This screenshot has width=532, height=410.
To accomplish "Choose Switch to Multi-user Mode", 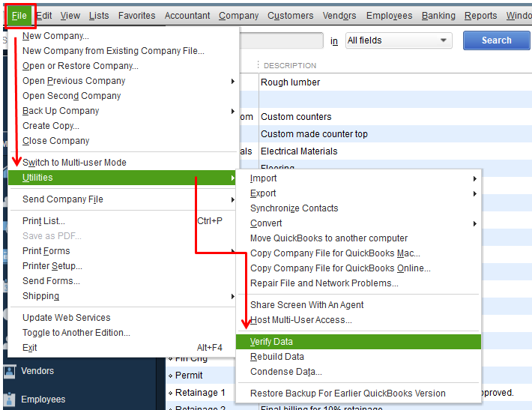I will point(122,162).
